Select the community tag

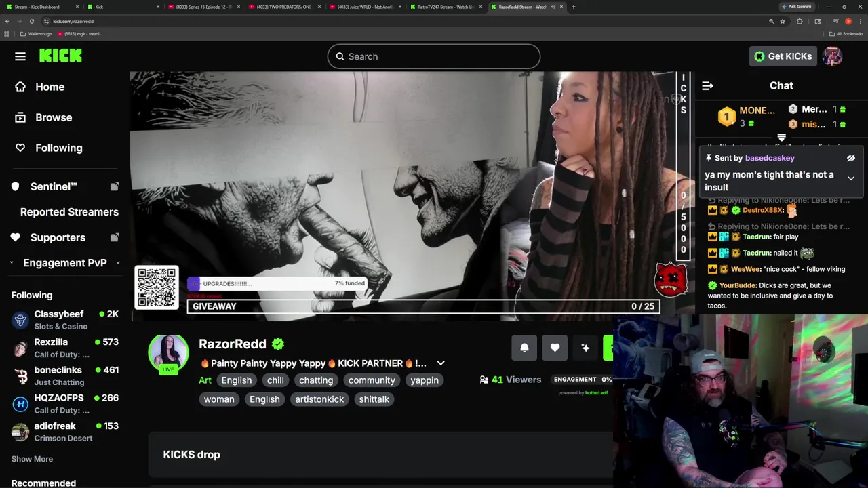372,380
